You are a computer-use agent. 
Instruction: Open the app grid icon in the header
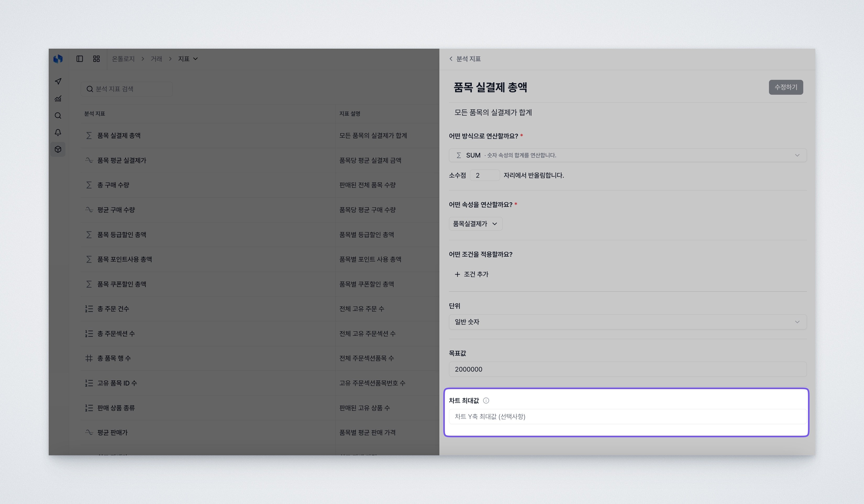click(96, 59)
